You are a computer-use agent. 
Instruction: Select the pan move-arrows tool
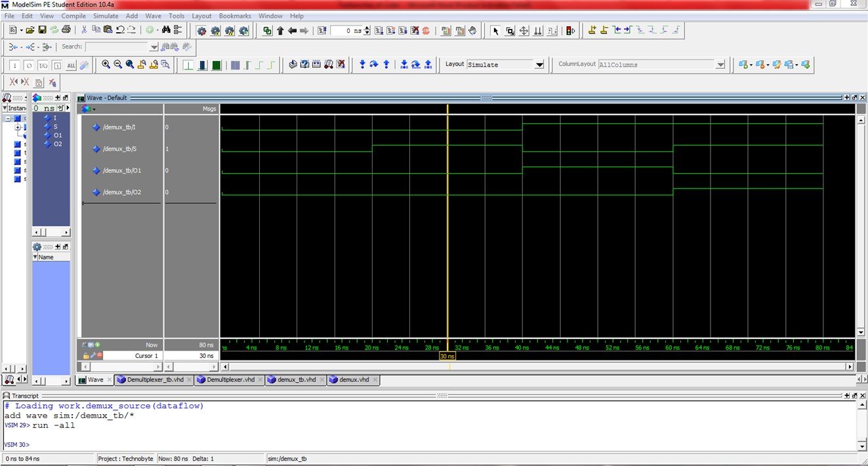[x=524, y=31]
